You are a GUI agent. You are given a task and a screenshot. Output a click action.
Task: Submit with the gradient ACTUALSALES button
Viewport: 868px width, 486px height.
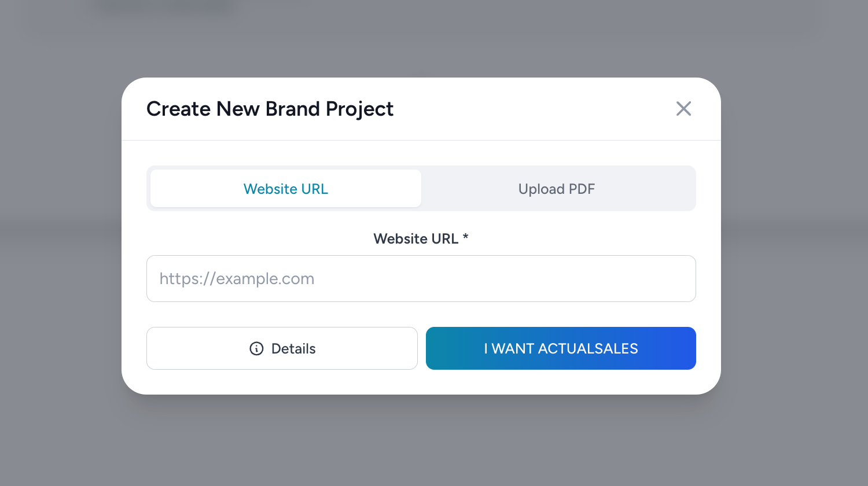pos(560,348)
